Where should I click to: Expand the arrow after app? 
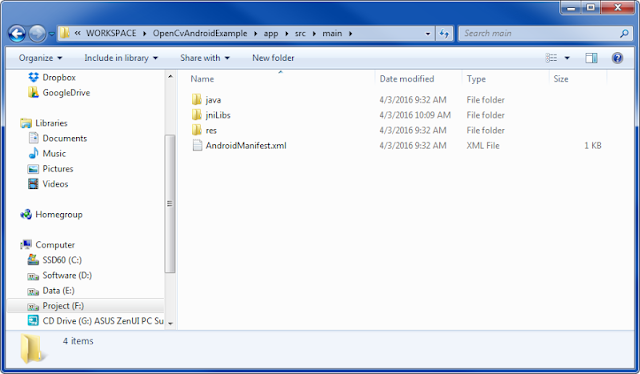(x=287, y=33)
